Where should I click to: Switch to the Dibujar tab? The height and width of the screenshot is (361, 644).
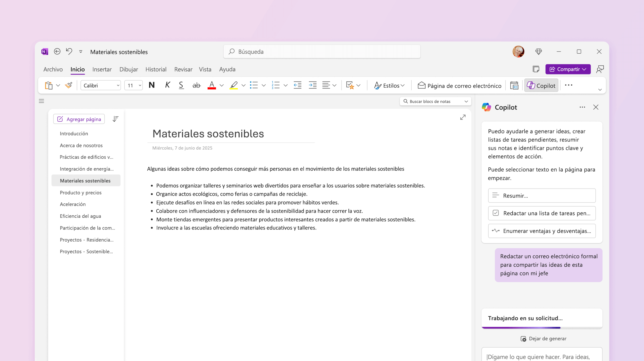click(x=129, y=69)
